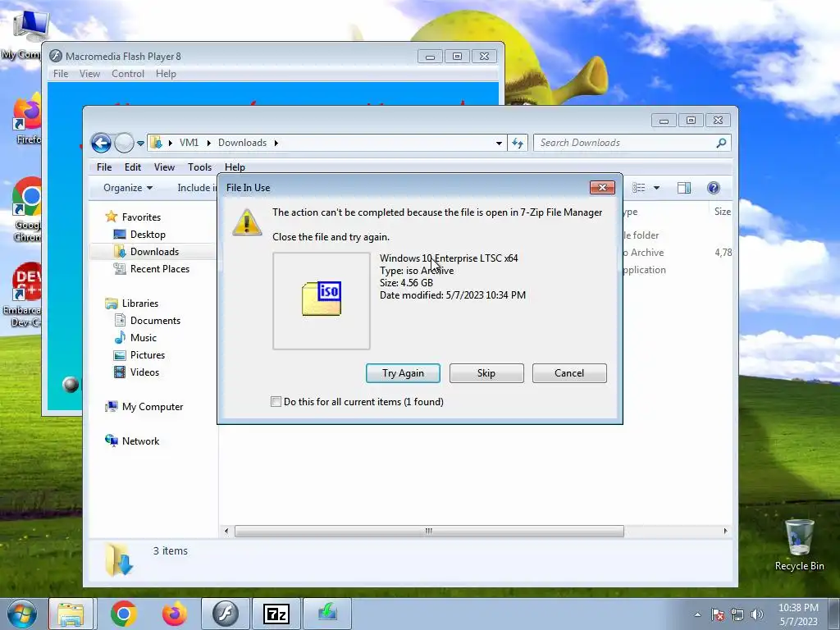Click the taskbar clock
The image size is (840, 630).
[x=798, y=614]
